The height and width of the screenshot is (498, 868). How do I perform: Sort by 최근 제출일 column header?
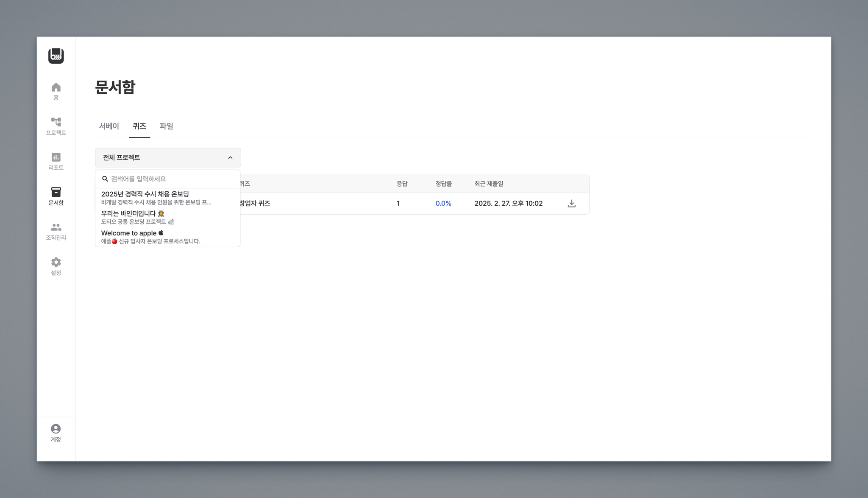tap(489, 184)
